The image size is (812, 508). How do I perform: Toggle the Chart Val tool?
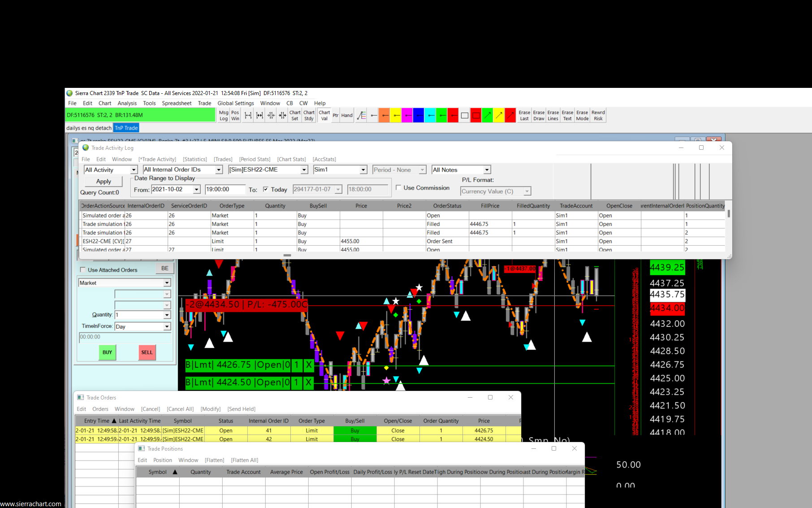tap(324, 116)
